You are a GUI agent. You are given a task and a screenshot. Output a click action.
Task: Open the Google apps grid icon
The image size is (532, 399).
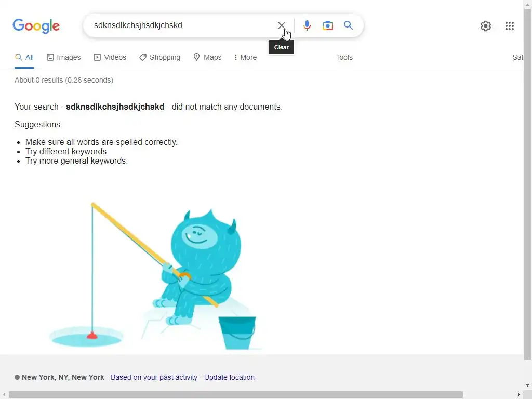coord(509,26)
